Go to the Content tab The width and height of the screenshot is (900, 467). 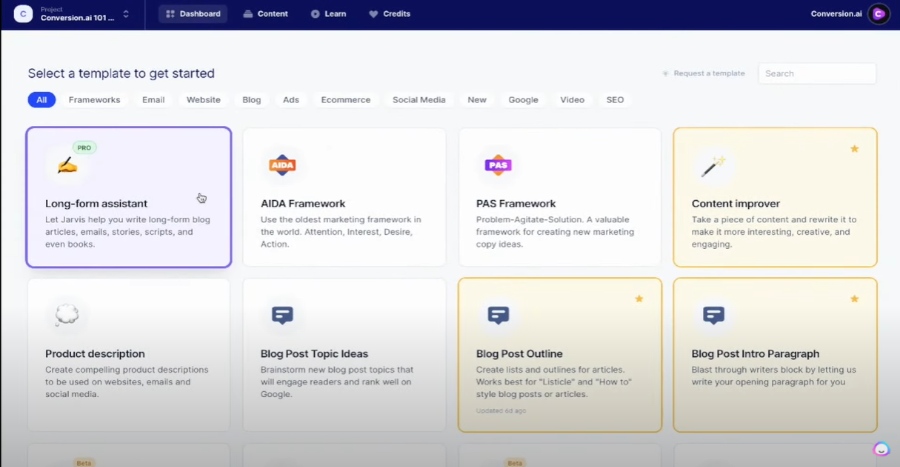click(265, 14)
